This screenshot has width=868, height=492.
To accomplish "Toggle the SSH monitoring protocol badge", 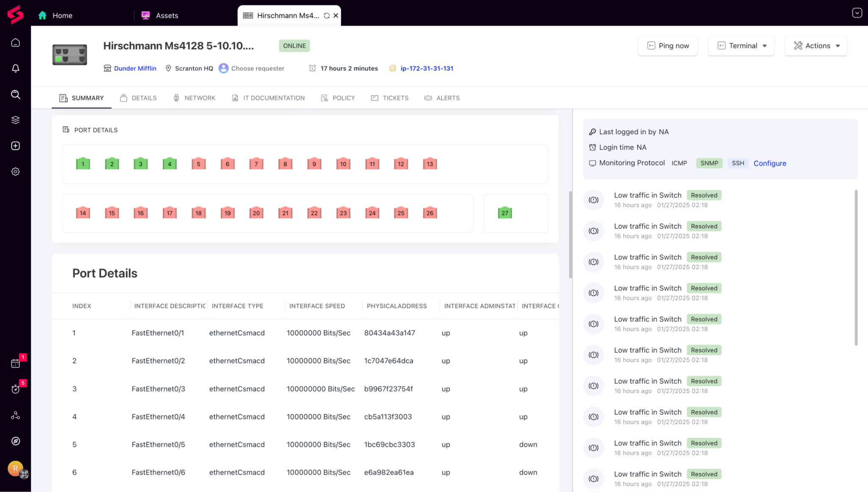I will pos(737,163).
